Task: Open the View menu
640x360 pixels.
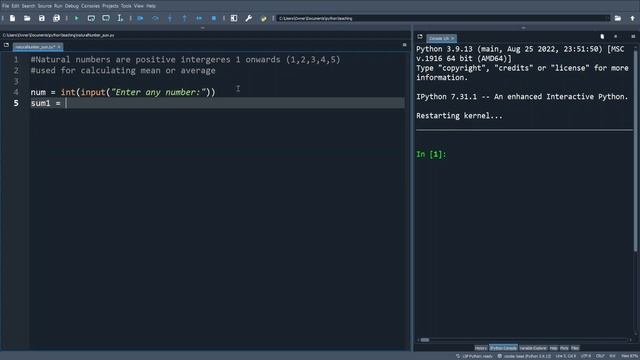Action: pyautogui.click(x=139, y=6)
